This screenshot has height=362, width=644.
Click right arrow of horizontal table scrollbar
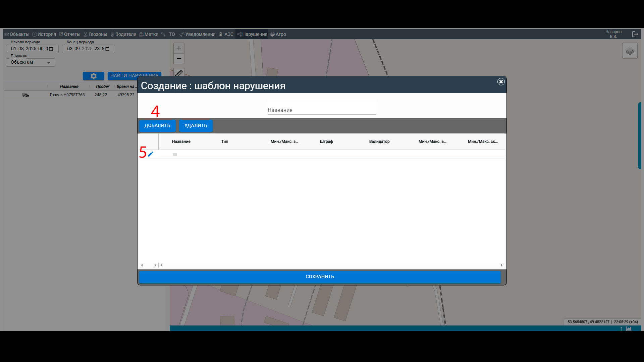501,265
